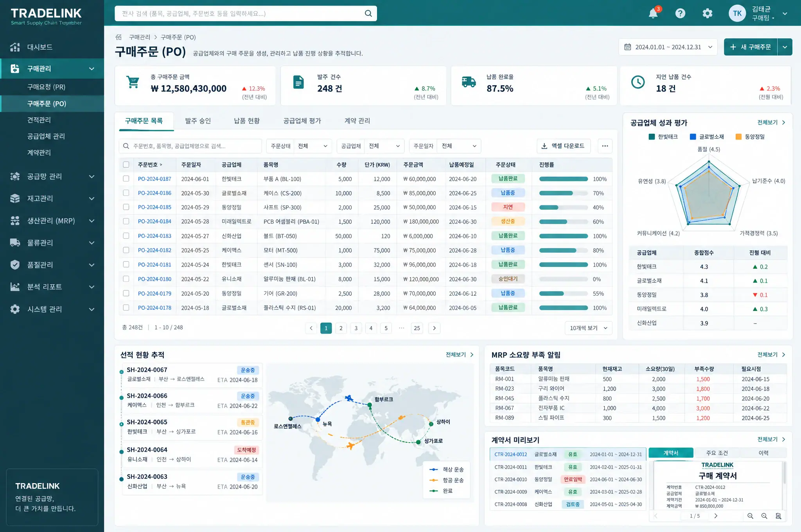The image size is (801, 532).
Task: Open the notifications bell icon
Action: [x=653, y=14]
